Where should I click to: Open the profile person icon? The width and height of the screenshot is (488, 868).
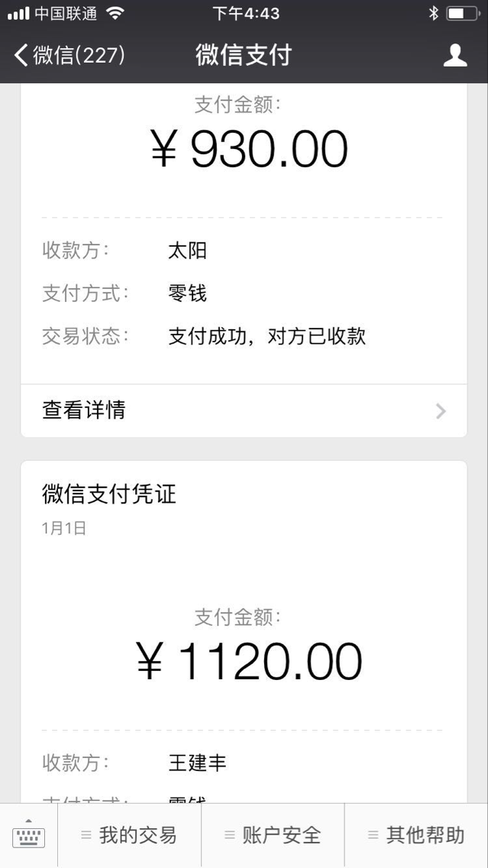pyautogui.click(x=455, y=55)
